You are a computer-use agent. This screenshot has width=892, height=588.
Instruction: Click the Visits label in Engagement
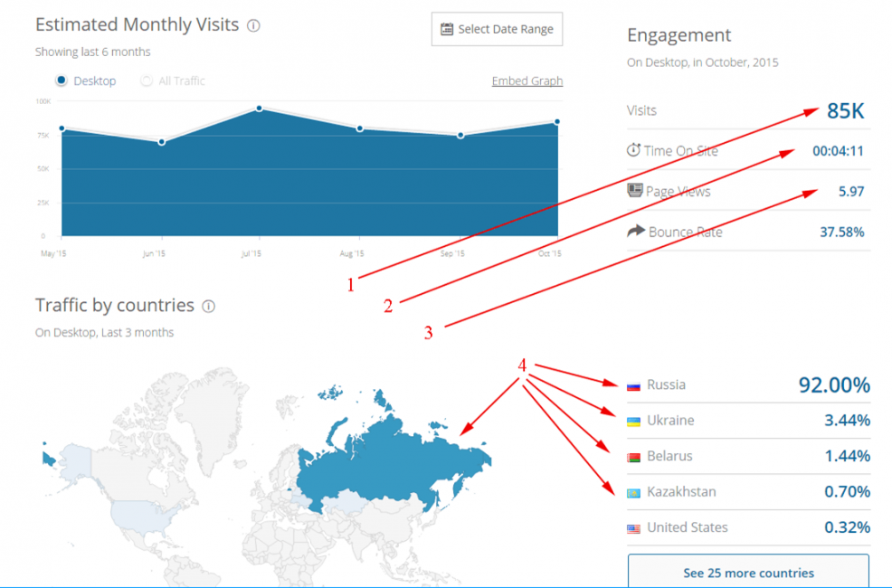[x=641, y=110]
